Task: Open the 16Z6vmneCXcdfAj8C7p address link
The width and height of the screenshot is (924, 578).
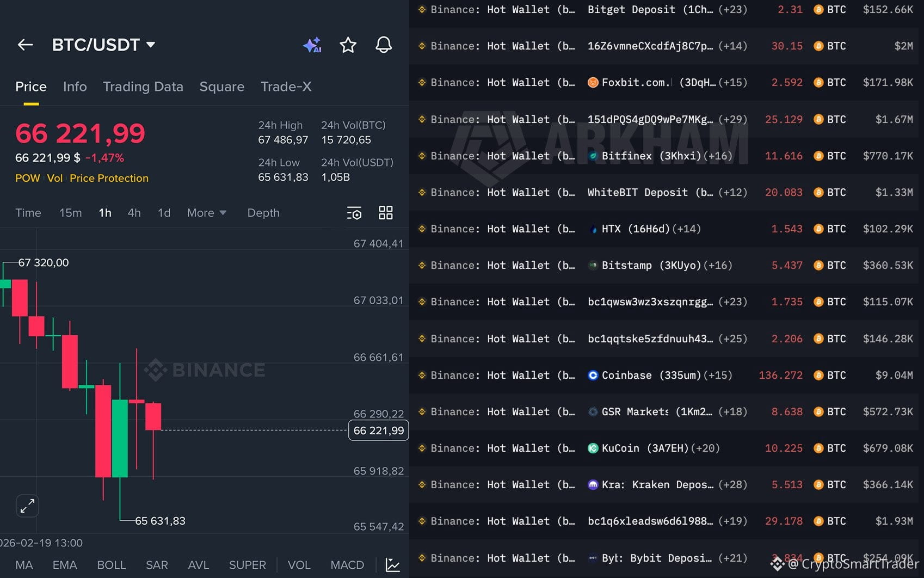Action: (x=650, y=46)
